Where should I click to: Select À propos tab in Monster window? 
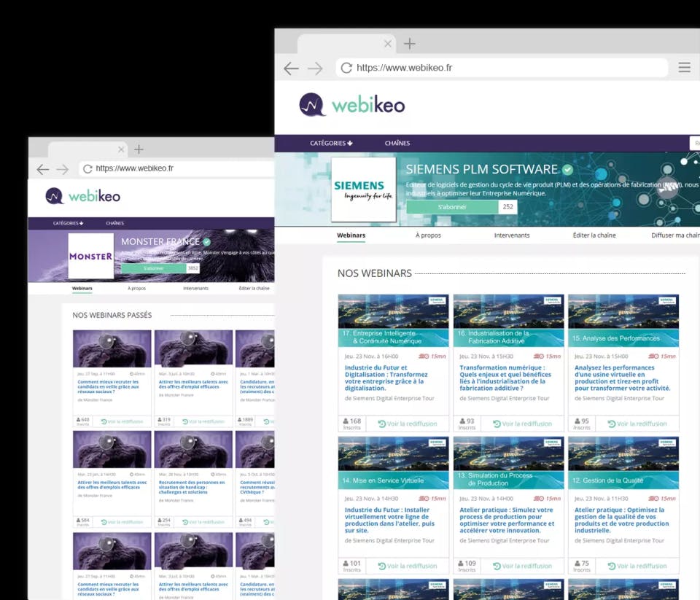pos(136,289)
